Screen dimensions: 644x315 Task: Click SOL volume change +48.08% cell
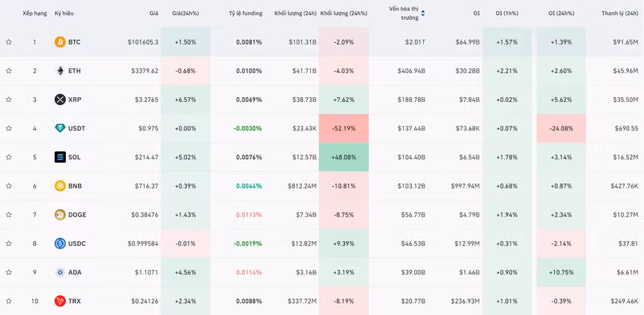(343, 157)
